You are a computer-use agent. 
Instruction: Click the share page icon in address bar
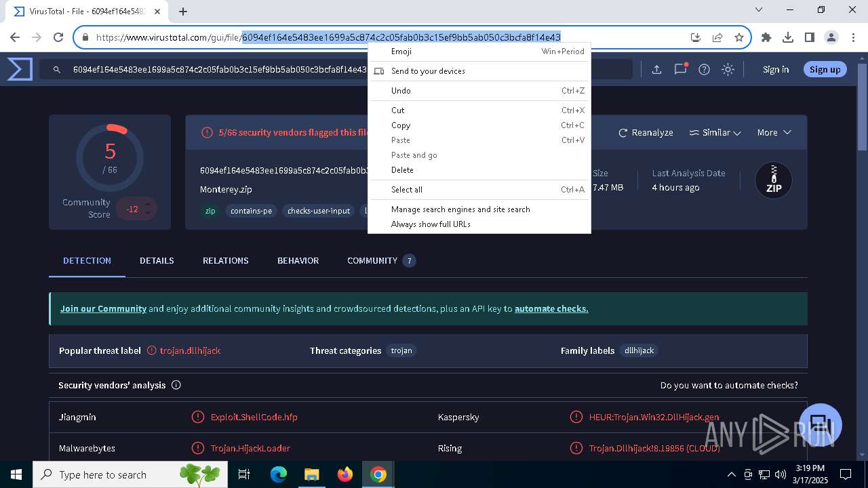coord(717,37)
